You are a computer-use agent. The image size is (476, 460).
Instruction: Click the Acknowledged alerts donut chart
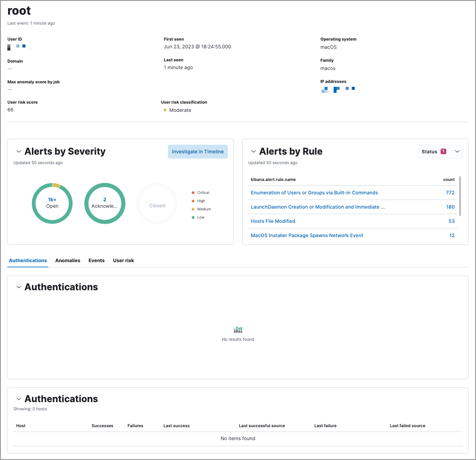coord(105,203)
